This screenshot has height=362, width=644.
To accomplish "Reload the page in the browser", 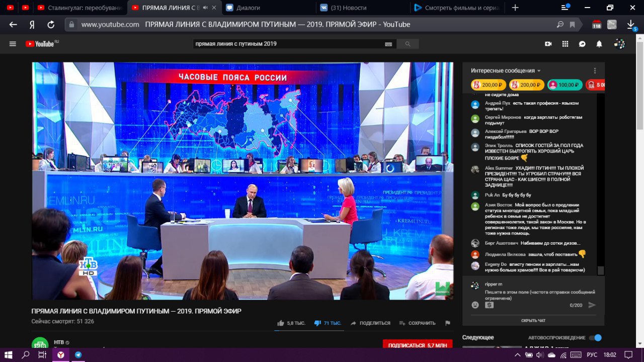I will [x=51, y=24].
